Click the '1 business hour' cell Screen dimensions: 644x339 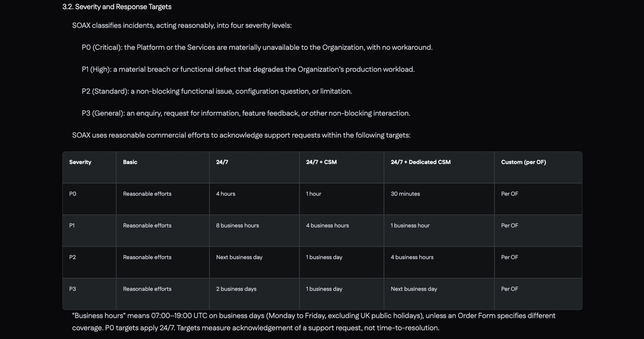[x=410, y=225]
